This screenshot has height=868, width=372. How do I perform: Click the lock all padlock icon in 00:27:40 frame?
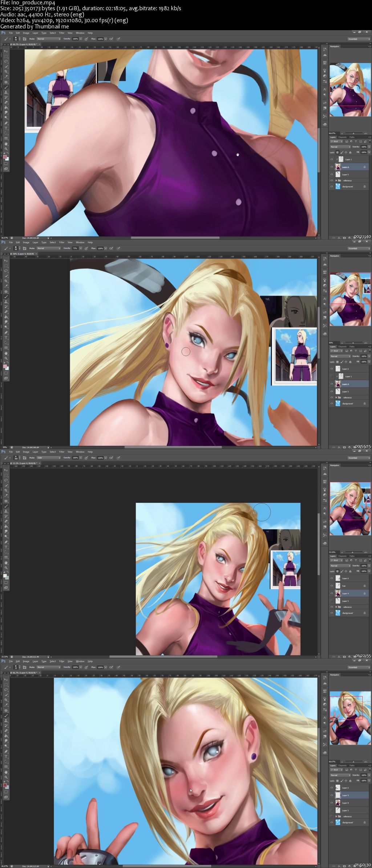point(349,152)
